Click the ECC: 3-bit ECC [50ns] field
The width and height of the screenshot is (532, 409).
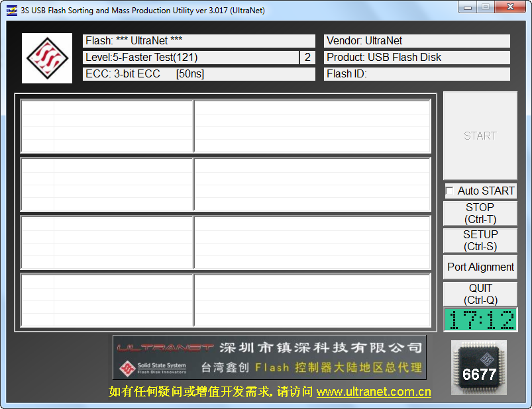199,74
